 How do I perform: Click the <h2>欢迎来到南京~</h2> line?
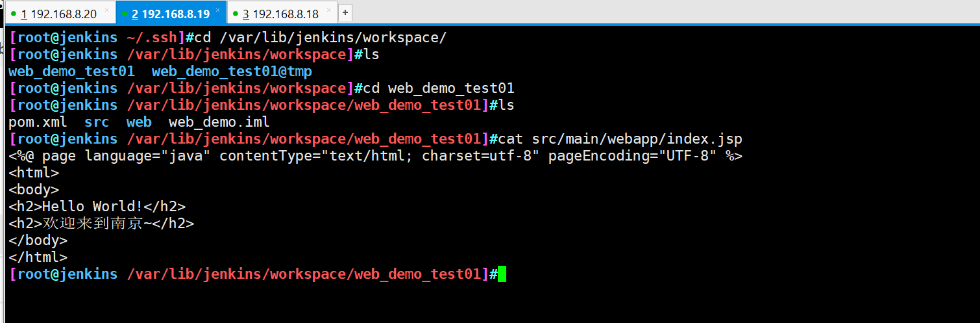pyautogui.click(x=101, y=224)
